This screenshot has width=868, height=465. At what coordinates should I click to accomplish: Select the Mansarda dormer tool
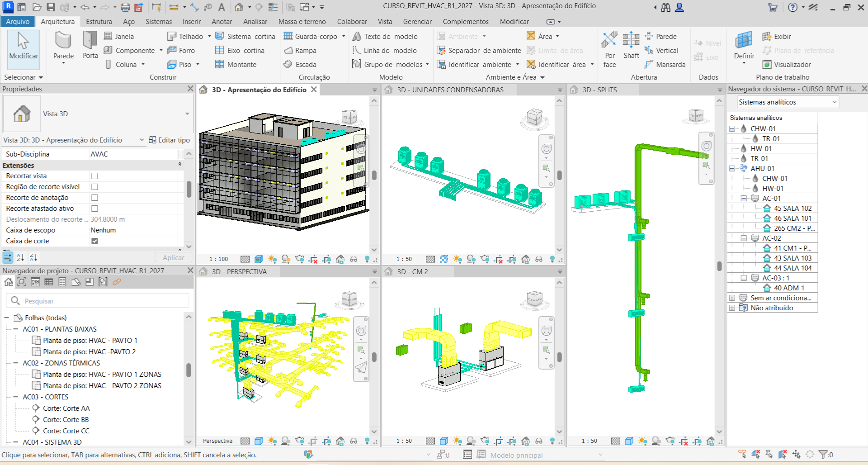665,64
